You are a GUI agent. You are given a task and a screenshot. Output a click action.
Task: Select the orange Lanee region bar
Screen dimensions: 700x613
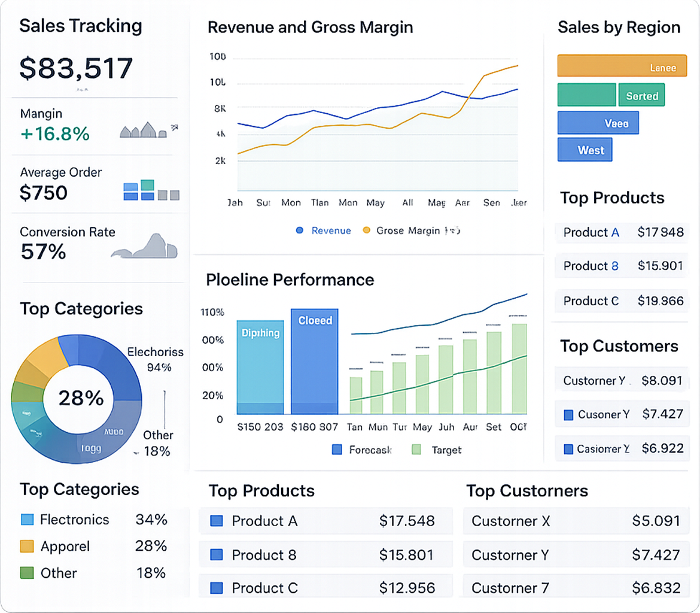pos(621,66)
